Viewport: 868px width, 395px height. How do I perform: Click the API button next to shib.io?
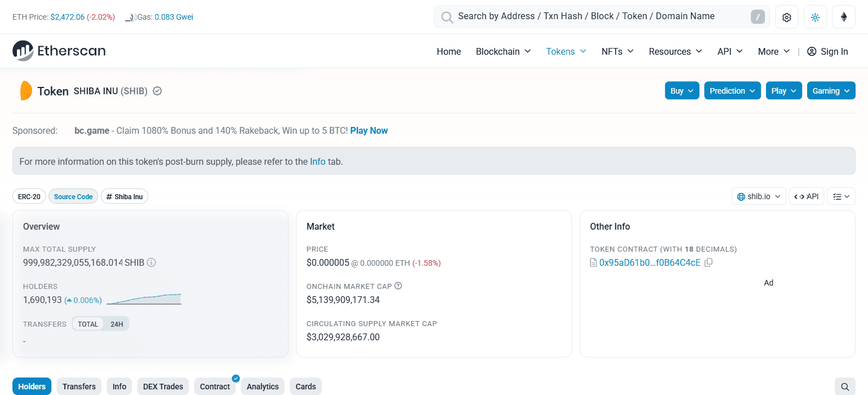pyautogui.click(x=807, y=196)
